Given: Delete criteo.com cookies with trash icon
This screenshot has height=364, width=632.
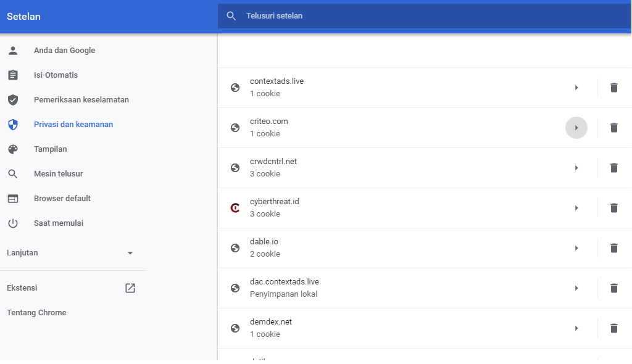Looking at the screenshot, I should (x=614, y=128).
